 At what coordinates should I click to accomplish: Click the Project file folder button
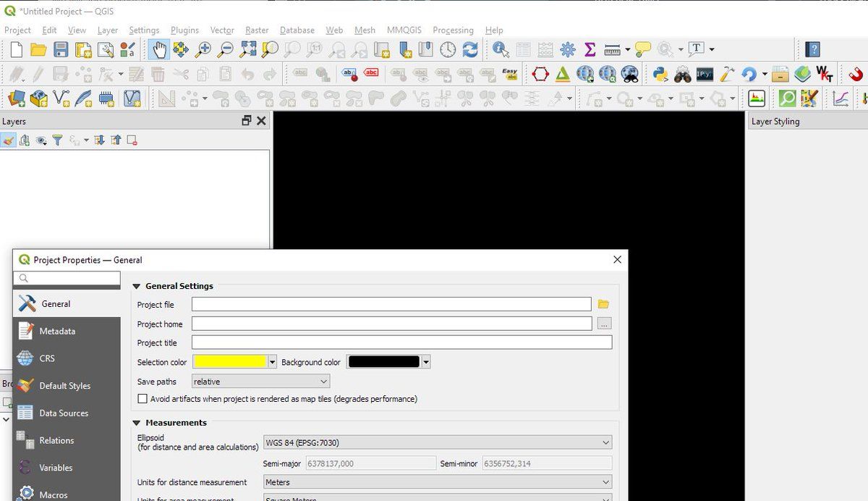point(604,305)
